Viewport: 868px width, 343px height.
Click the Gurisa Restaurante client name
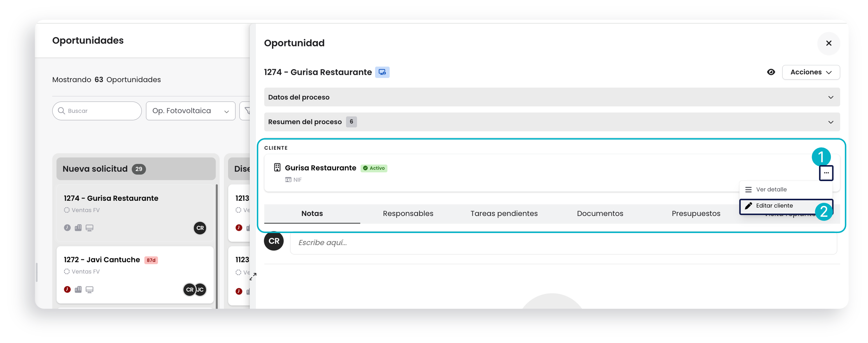click(321, 168)
